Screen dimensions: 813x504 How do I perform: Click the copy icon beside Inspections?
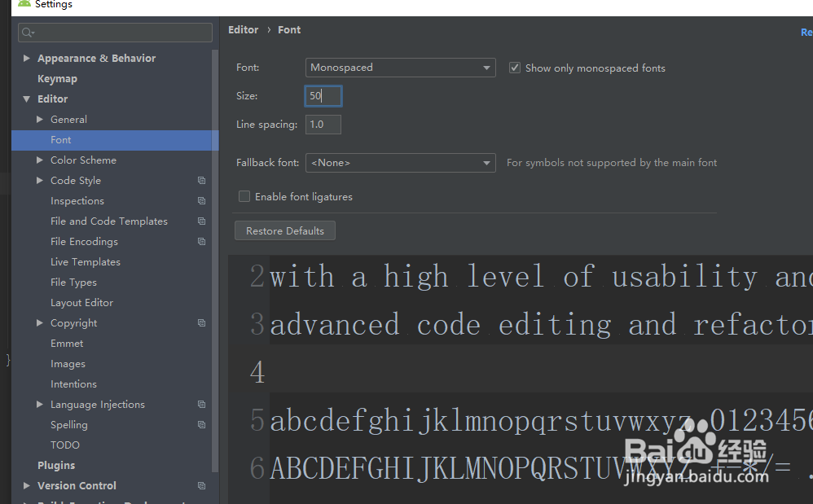click(x=202, y=201)
